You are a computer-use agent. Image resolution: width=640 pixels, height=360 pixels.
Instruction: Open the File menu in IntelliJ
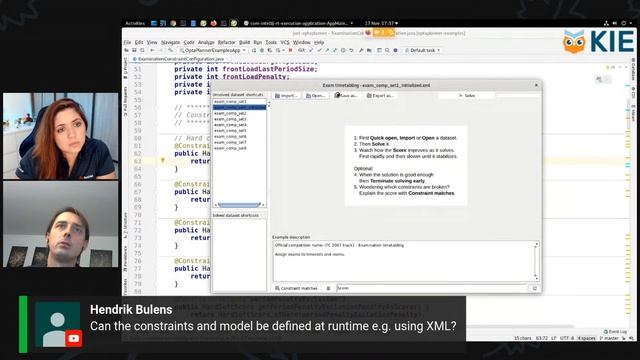point(127,42)
